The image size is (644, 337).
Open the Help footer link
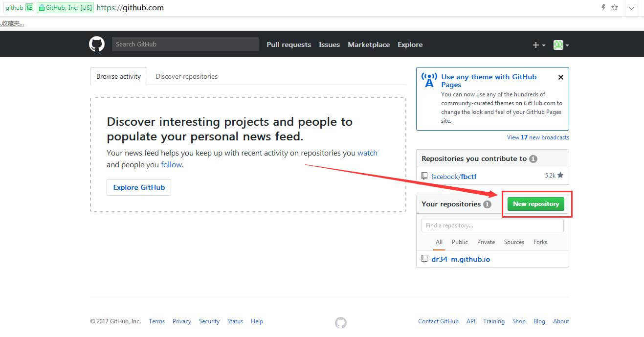coord(257,321)
